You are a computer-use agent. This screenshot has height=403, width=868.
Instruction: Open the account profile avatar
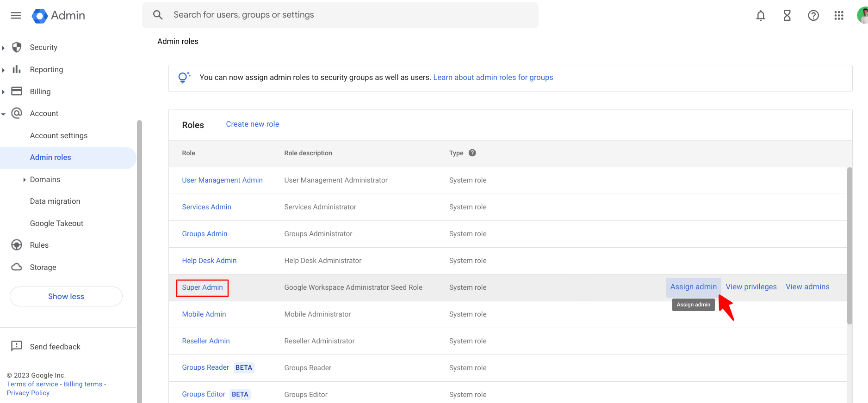click(862, 15)
